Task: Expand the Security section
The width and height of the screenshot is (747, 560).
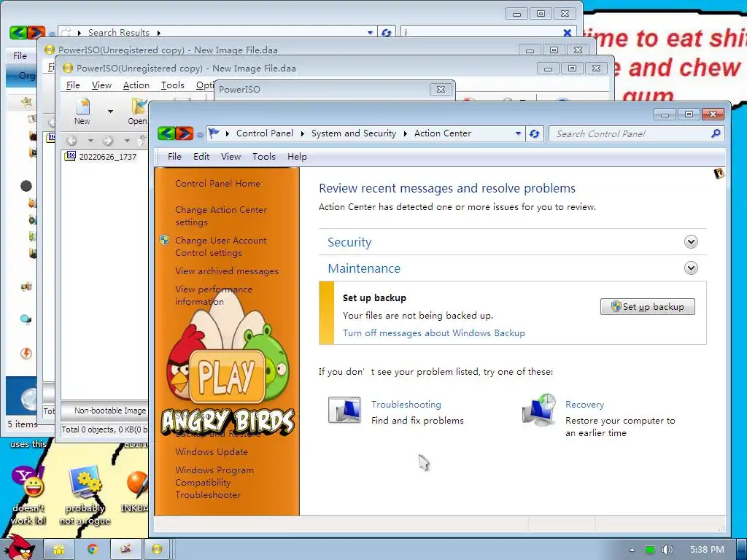Action: pyautogui.click(x=691, y=242)
